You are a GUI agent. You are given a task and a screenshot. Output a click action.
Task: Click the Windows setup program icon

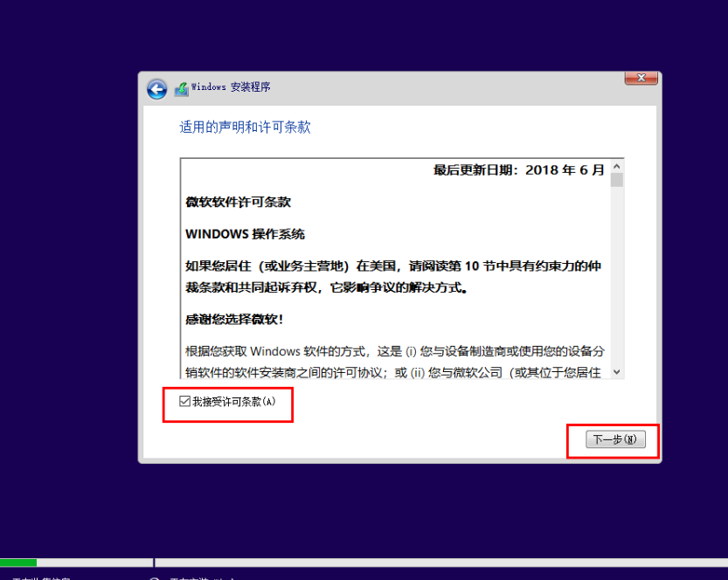(182, 88)
